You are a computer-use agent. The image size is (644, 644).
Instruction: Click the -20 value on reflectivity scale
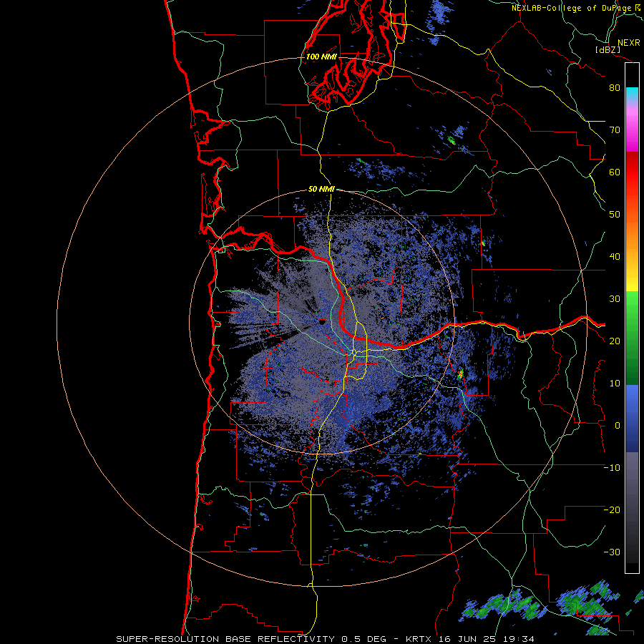point(612,510)
